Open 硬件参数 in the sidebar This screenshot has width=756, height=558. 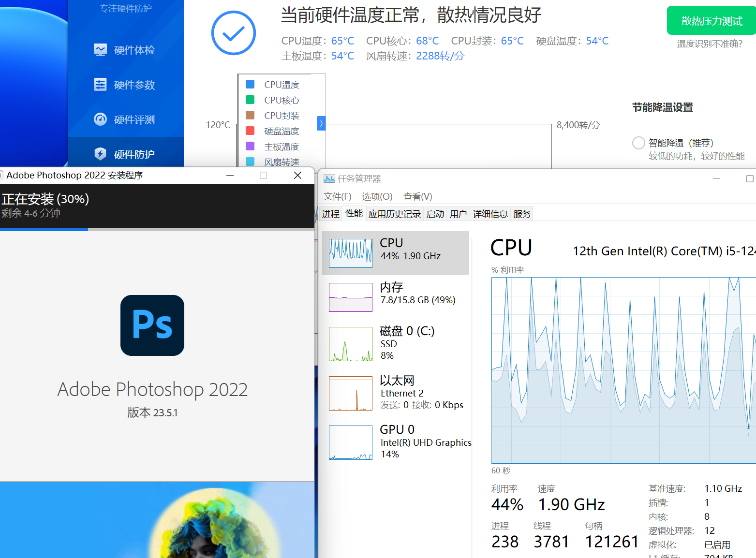[x=125, y=85]
